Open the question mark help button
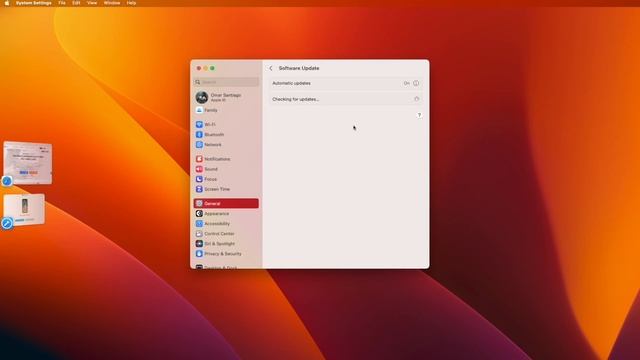This screenshot has height=360, width=640. point(419,115)
